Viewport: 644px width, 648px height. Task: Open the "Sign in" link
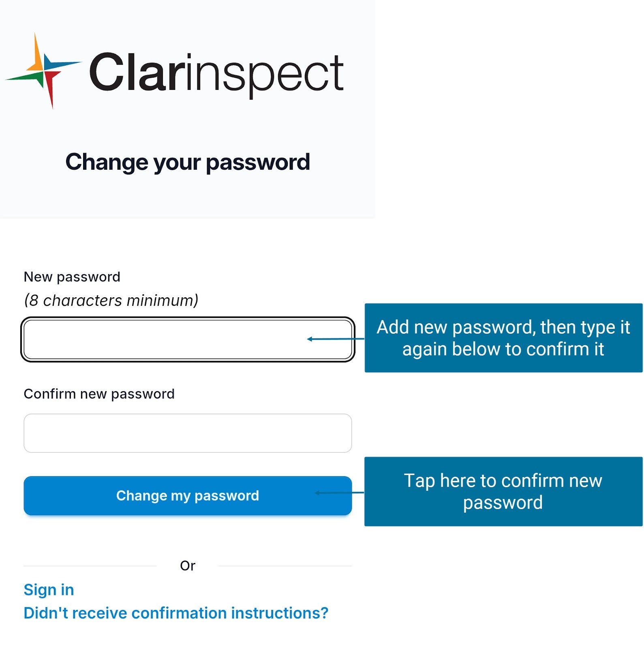[x=49, y=590]
